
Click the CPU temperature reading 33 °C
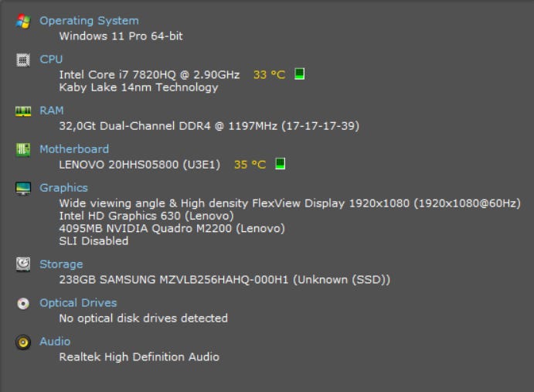coord(269,75)
